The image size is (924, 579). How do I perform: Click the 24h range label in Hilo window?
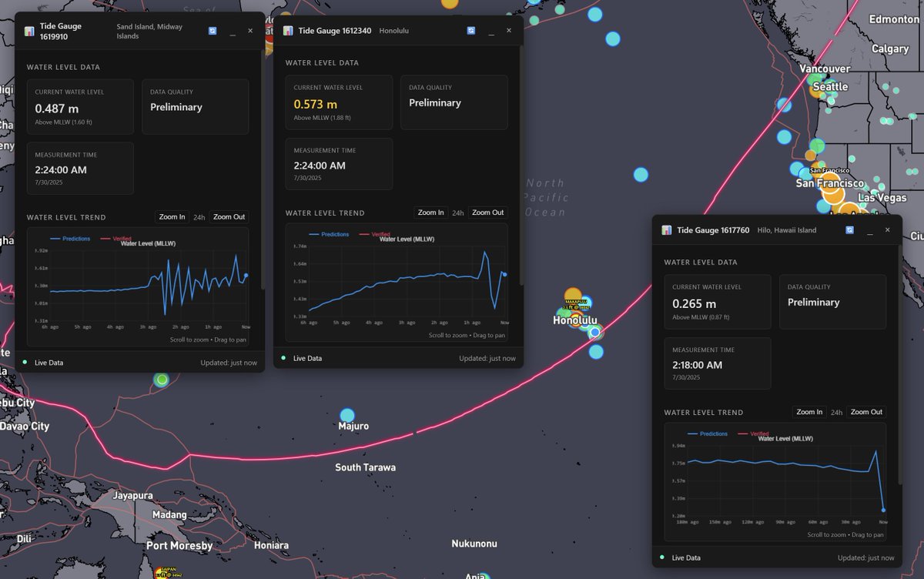pyautogui.click(x=836, y=413)
